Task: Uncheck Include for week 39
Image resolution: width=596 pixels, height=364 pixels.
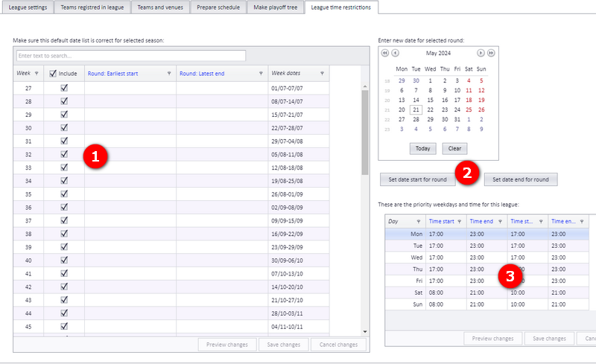Action: [64, 246]
